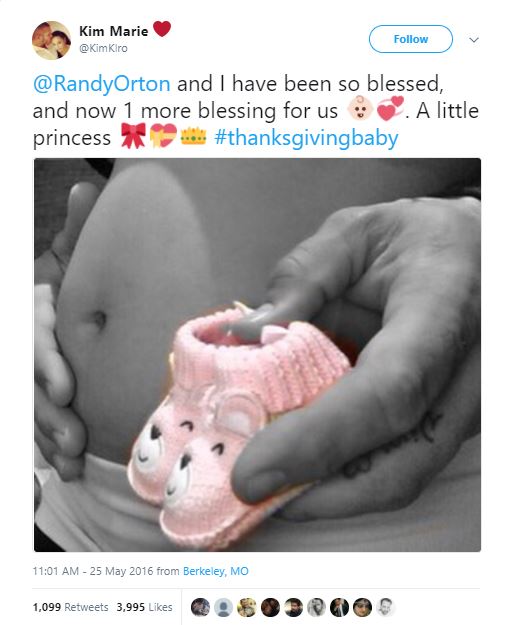
Task: Follow Kim Marie
Action: click(x=411, y=39)
